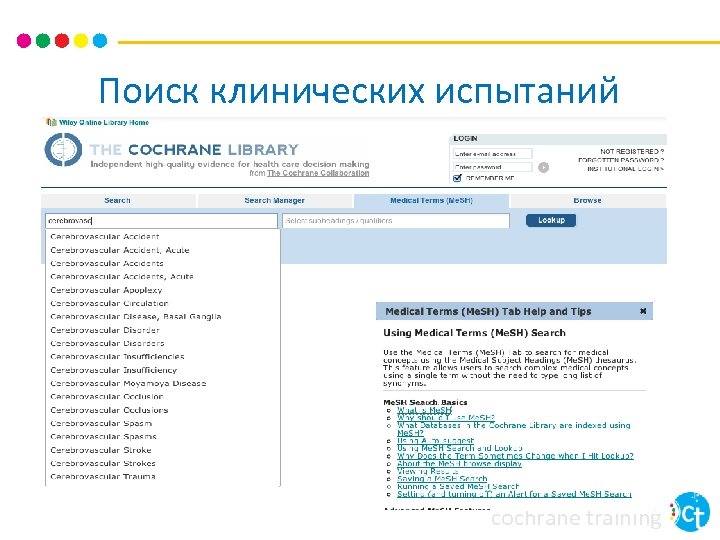This screenshot has width=720, height=540.
Task: Click the login submit arrow icon
Action: [x=543, y=168]
